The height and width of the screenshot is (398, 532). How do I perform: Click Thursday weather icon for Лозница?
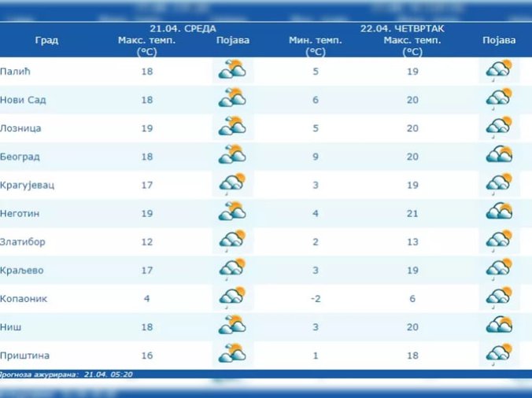pos(499,127)
